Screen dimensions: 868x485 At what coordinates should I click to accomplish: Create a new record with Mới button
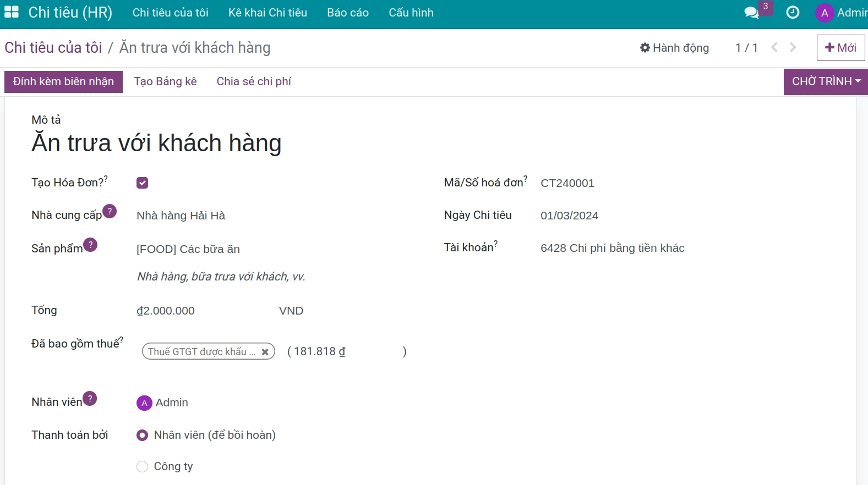point(840,48)
